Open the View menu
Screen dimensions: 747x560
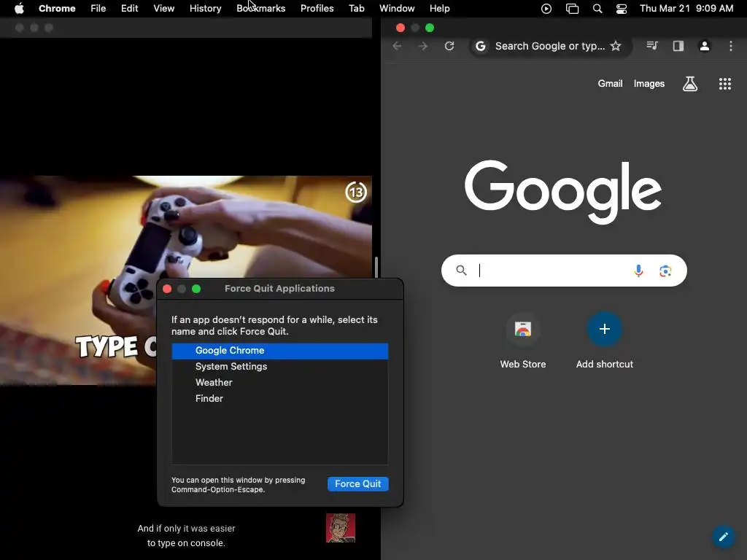click(x=163, y=8)
